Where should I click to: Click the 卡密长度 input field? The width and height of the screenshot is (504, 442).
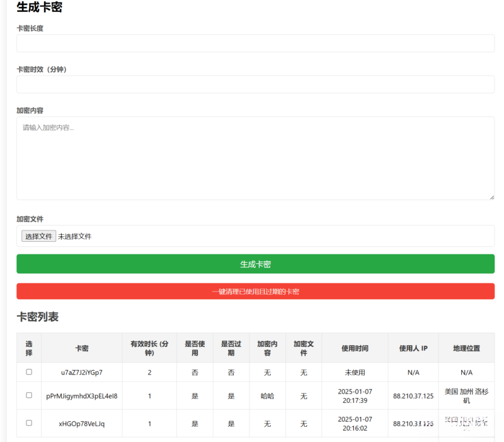coord(255,43)
